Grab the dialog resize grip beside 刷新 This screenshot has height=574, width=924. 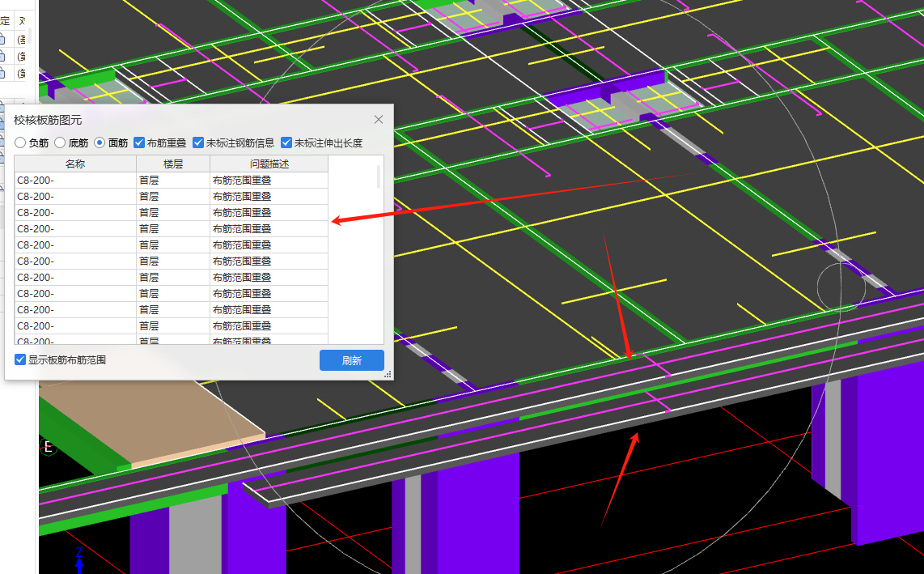[388, 375]
